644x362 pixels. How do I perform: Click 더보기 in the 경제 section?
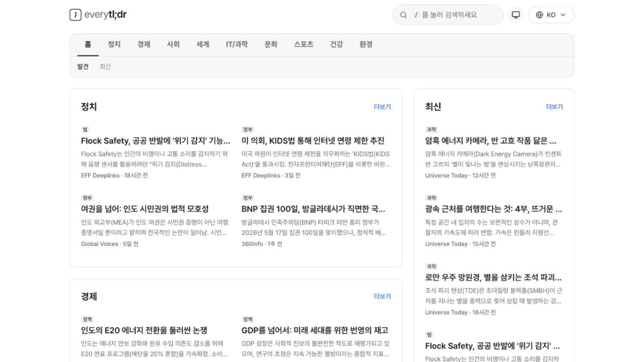click(383, 296)
